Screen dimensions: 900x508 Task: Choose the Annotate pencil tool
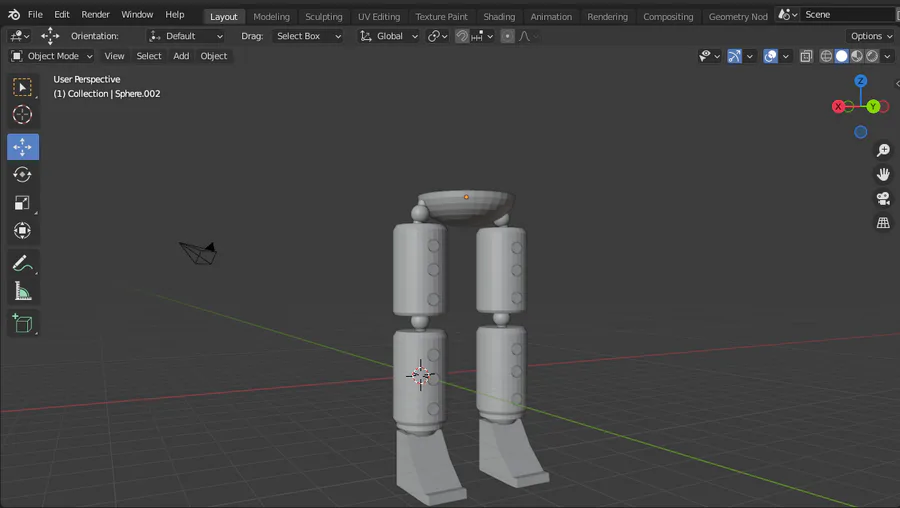pos(22,263)
